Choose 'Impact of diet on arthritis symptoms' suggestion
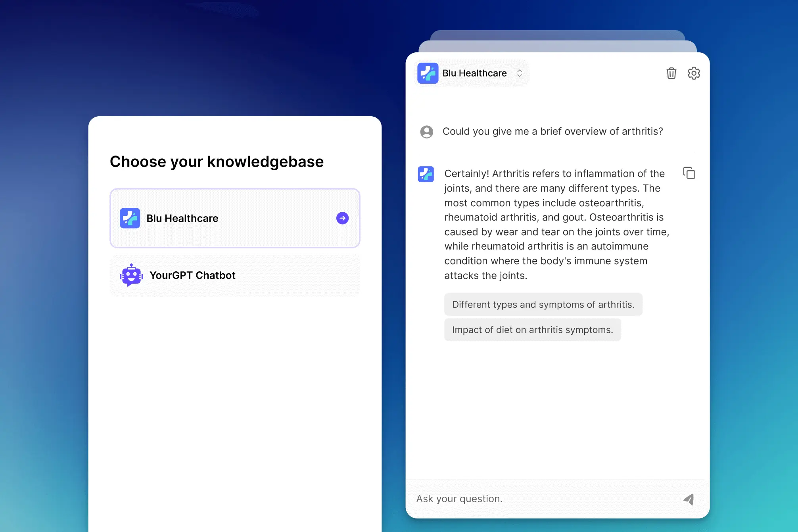 532,330
